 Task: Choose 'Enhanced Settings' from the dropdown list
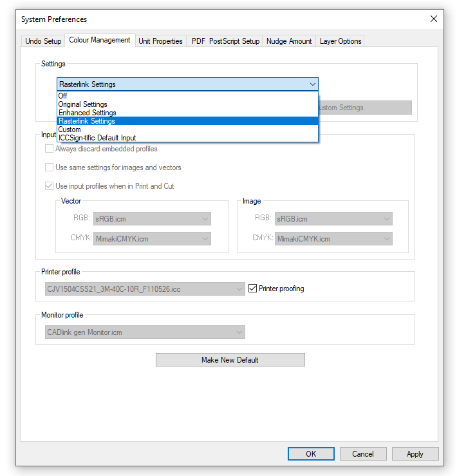87,113
